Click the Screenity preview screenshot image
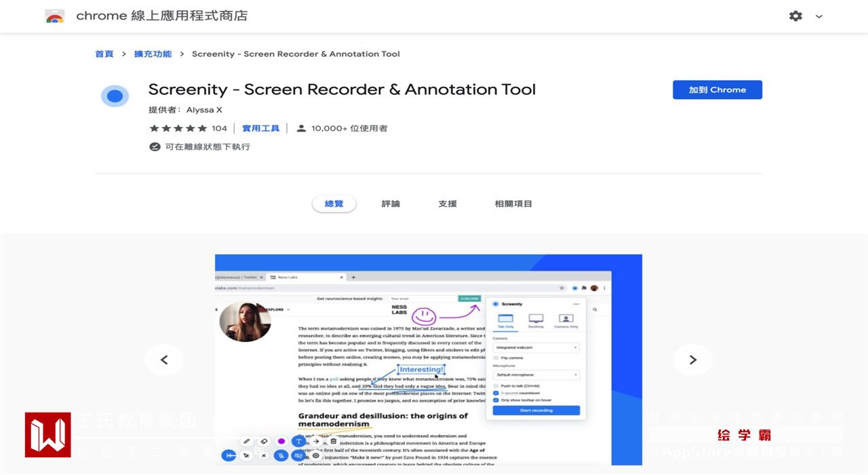 pos(429,360)
